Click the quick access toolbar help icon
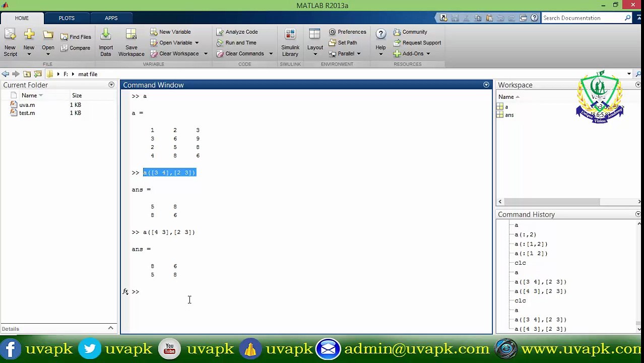The image size is (644, 363). (534, 18)
